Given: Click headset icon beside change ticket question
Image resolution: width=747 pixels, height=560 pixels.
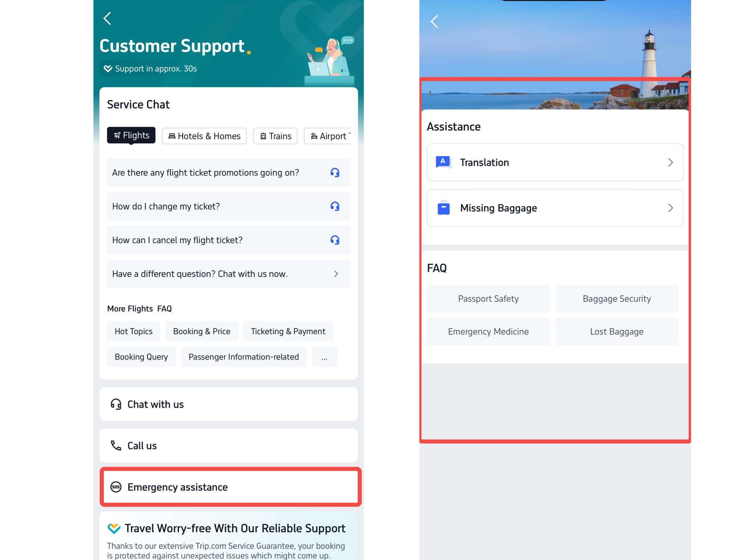Looking at the screenshot, I should coord(335,206).
